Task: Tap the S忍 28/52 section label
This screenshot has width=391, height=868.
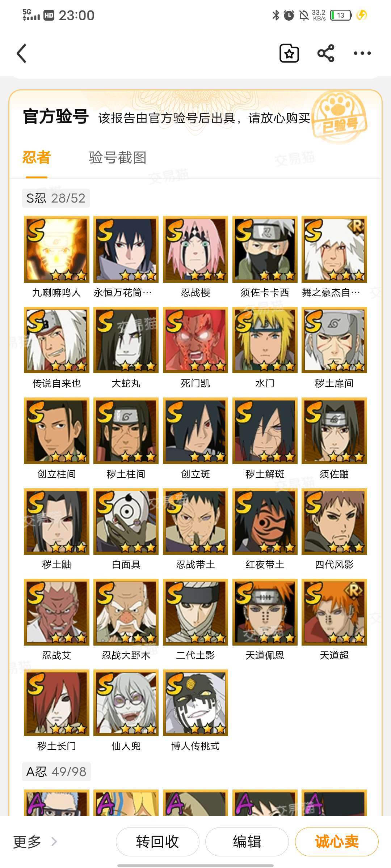Action: click(x=56, y=198)
